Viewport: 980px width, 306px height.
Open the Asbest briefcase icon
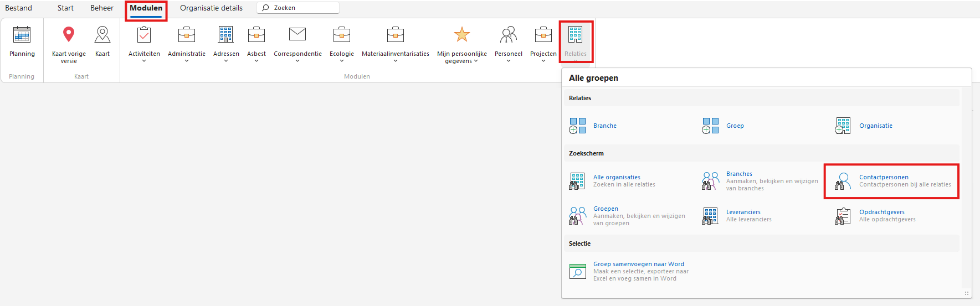point(256,35)
